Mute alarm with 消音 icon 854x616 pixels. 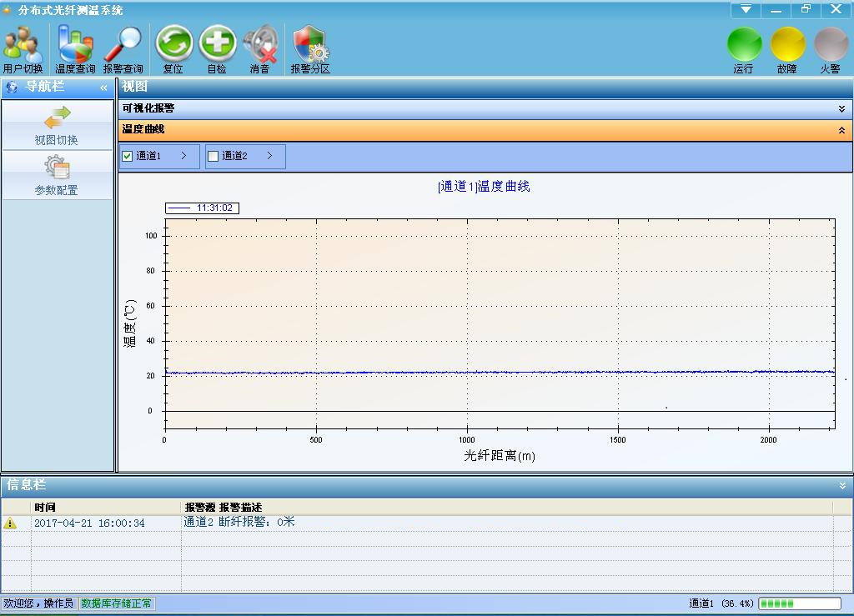tap(260, 46)
